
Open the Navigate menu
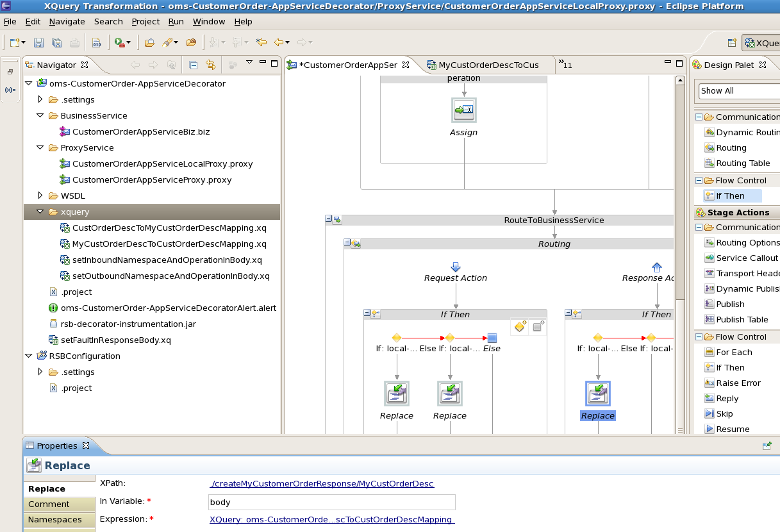click(67, 21)
